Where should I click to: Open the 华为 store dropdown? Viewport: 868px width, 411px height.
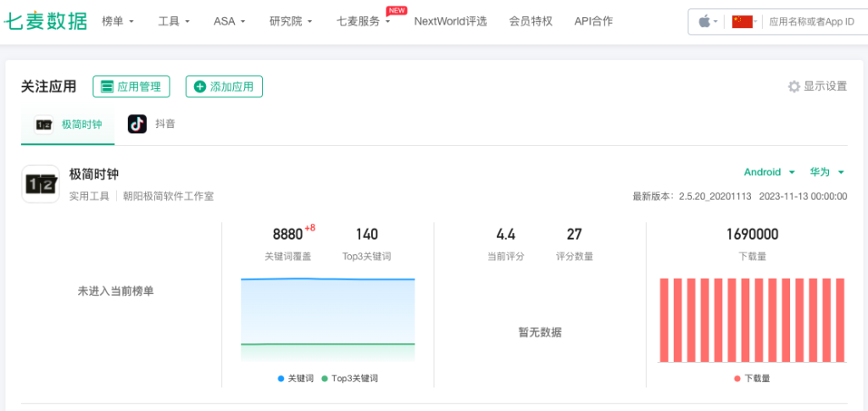tap(827, 172)
